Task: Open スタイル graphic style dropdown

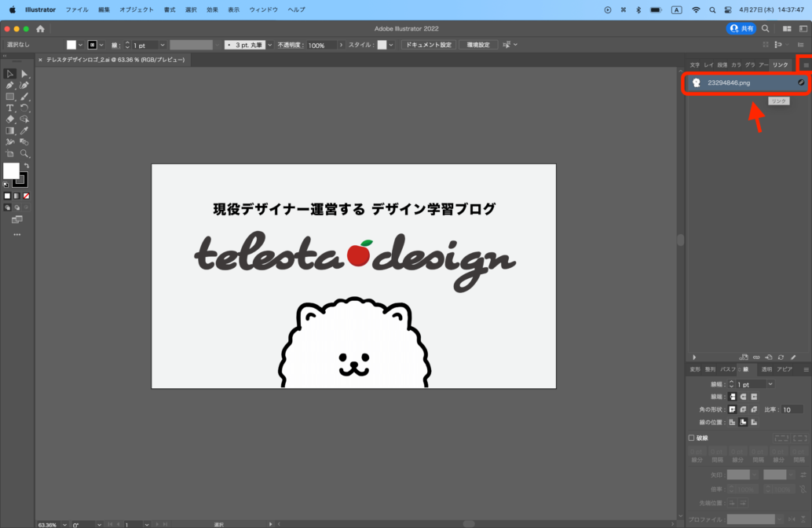Action: (391, 45)
